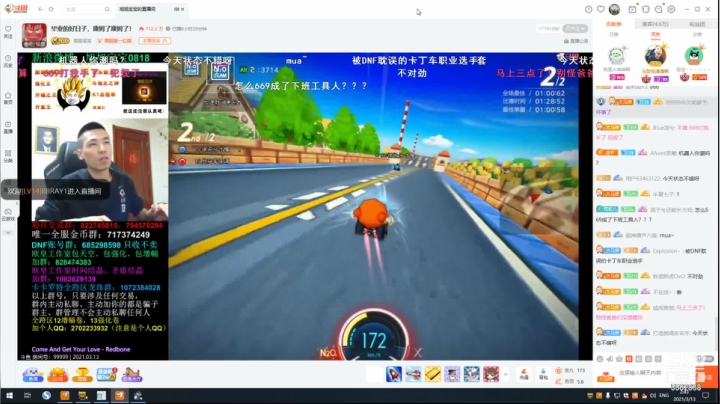
Task: Open the black cat contributor avatar
Action: point(694,55)
